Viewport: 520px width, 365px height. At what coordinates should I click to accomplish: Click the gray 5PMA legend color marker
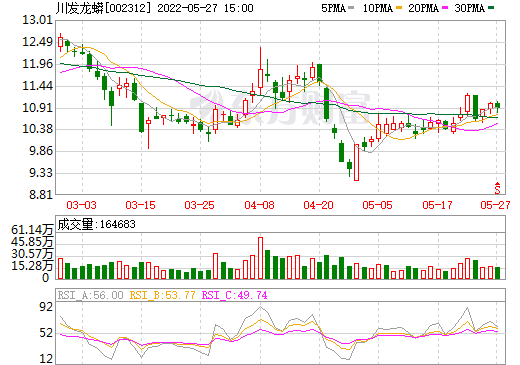pyautogui.click(x=351, y=8)
